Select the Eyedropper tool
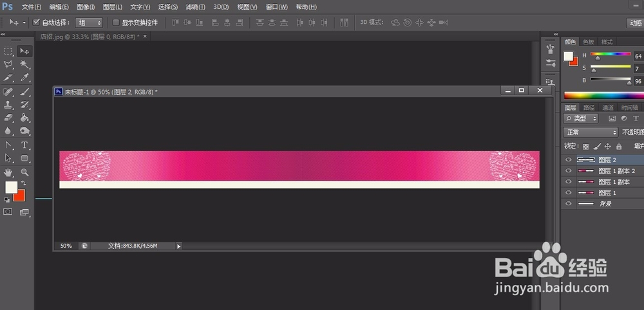Screen dimensions: 644x310 24,77
